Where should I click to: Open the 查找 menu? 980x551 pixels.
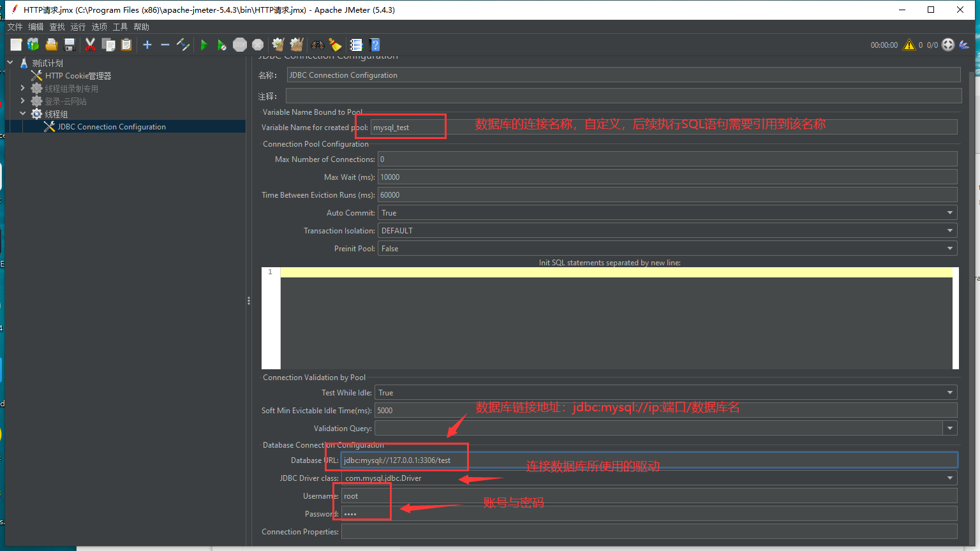click(x=57, y=27)
